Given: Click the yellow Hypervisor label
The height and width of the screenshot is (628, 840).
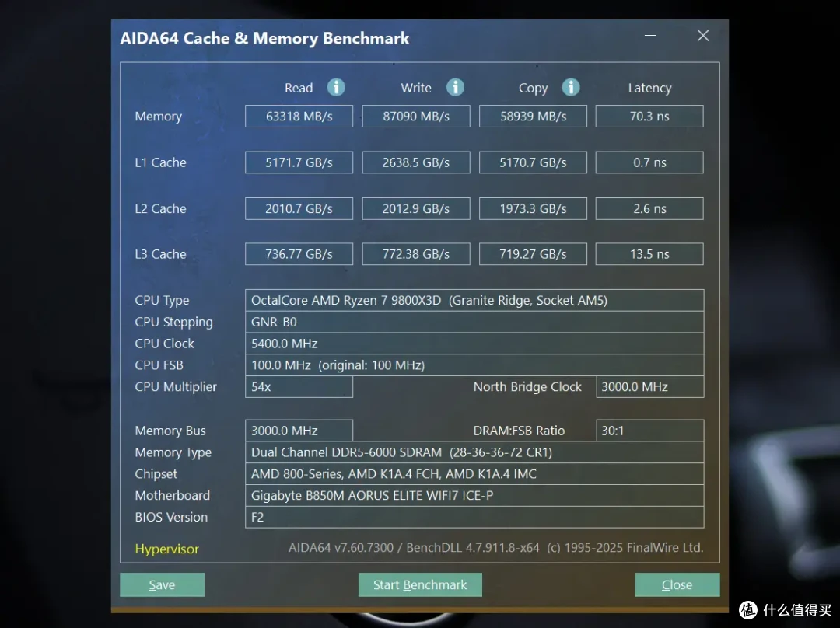Looking at the screenshot, I should click(x=166, y=549).
